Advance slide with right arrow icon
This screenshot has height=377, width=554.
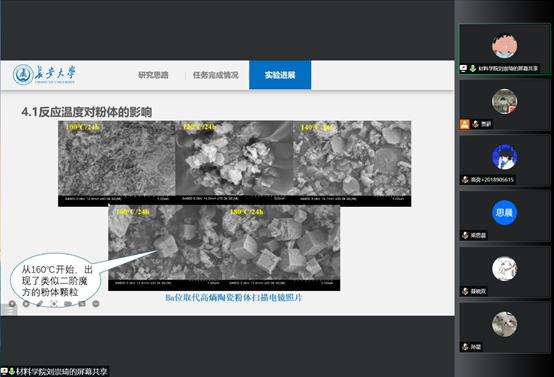click(x=26, y=304)
